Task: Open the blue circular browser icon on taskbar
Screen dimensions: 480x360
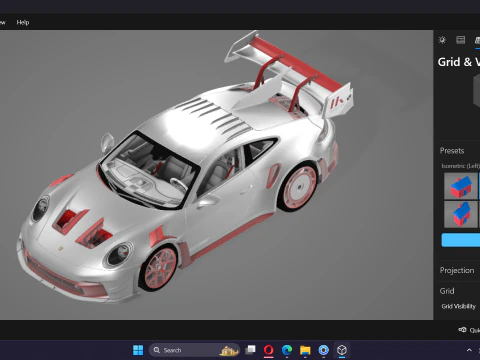Action: pos(323,350)
